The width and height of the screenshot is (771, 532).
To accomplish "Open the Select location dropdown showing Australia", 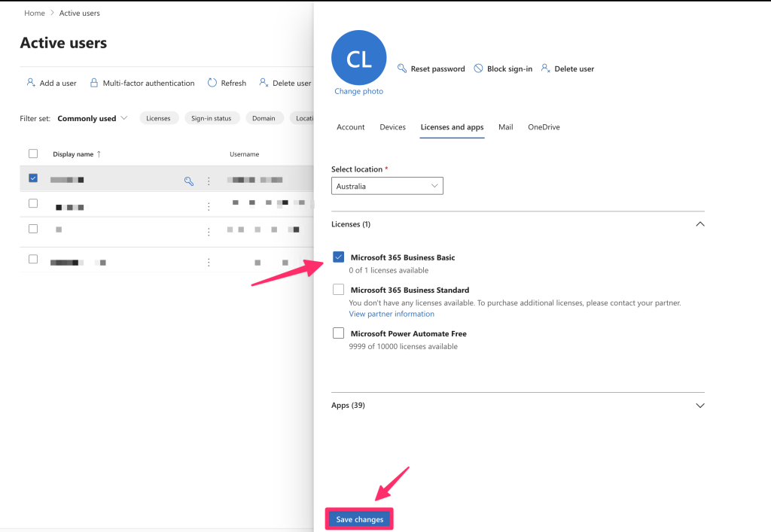I will pyautogui.click(x=387, y=186).
